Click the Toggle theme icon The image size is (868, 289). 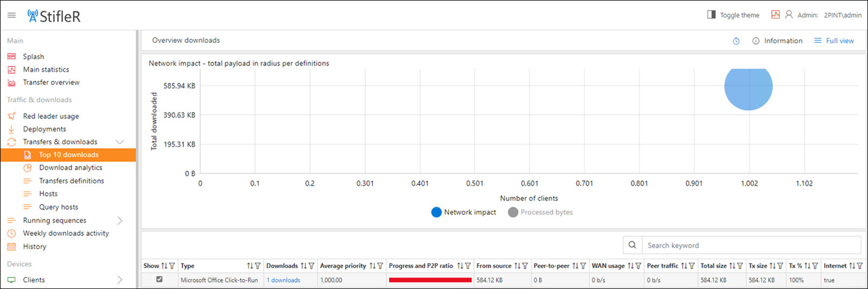(x=711, y=15)
